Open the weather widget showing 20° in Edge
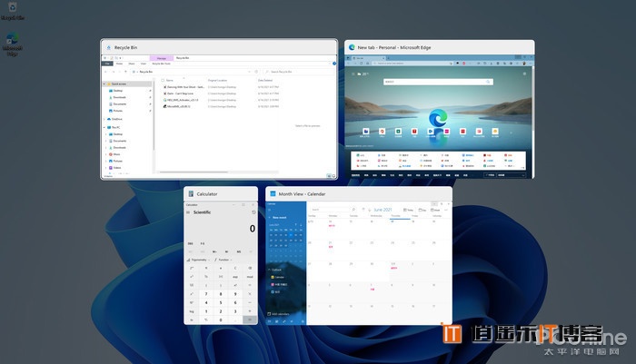Viewport: 636px width, 364px height. (363, 74)
